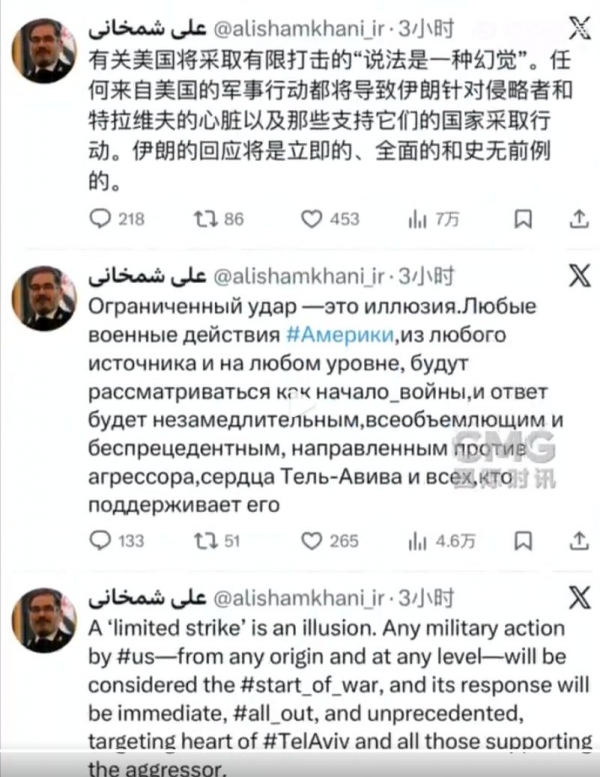View analytics of the Chinese tweet
The width and height of the screenshot is (600, 777).
pos(418,218)
